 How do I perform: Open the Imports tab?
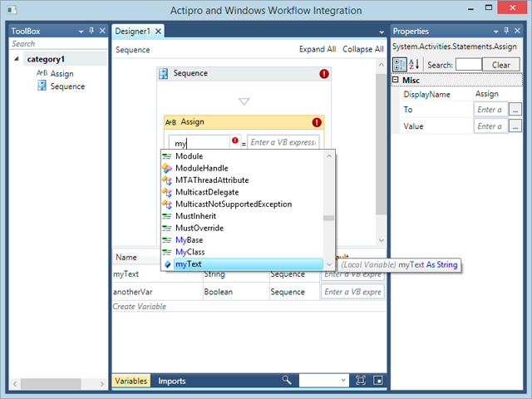click(x=172, y=381)
